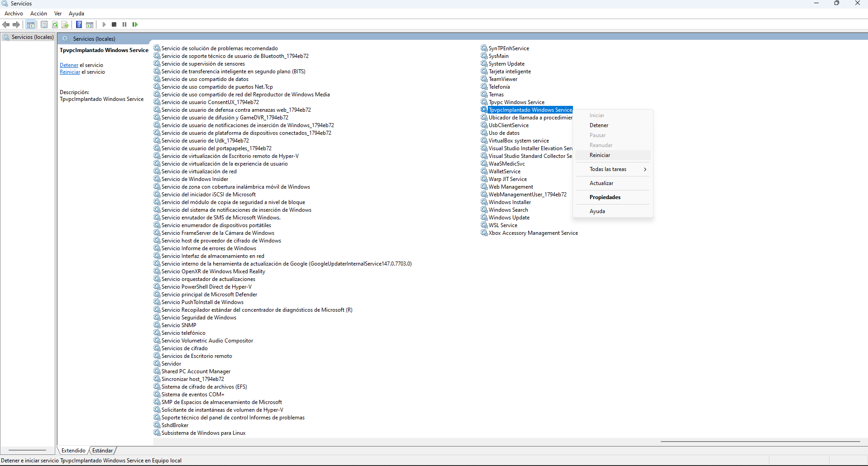Switch to the Estándar tab

(x=102, y=451)
